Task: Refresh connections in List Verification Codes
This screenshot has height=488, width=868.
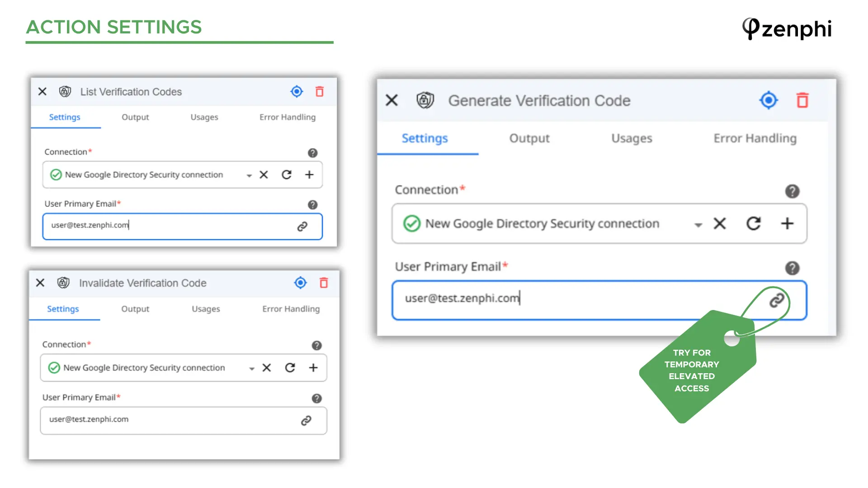Action: [287, 175]
